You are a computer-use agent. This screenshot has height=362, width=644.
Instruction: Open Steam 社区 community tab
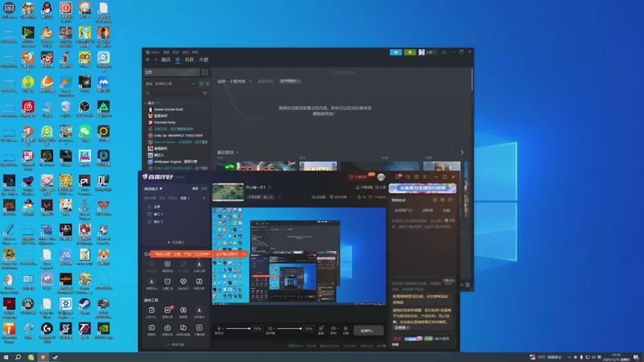point(189,60)
